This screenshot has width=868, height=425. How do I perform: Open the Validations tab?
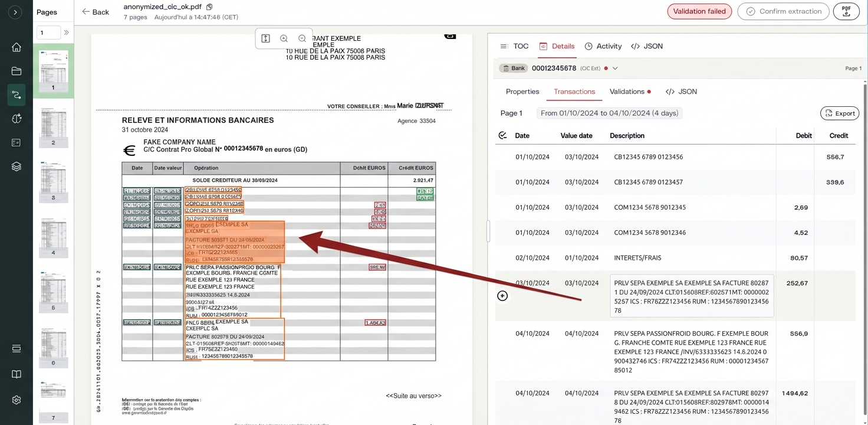627,91
